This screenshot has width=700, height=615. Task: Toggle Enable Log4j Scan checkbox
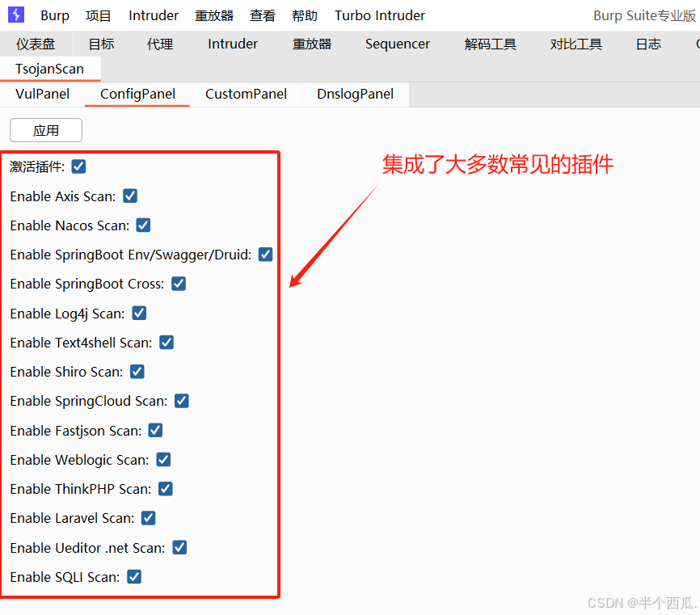[x=139, y=314]
